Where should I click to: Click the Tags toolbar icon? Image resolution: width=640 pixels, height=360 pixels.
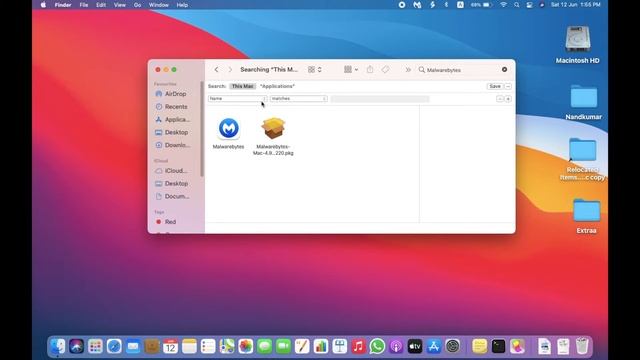[385, 70]
